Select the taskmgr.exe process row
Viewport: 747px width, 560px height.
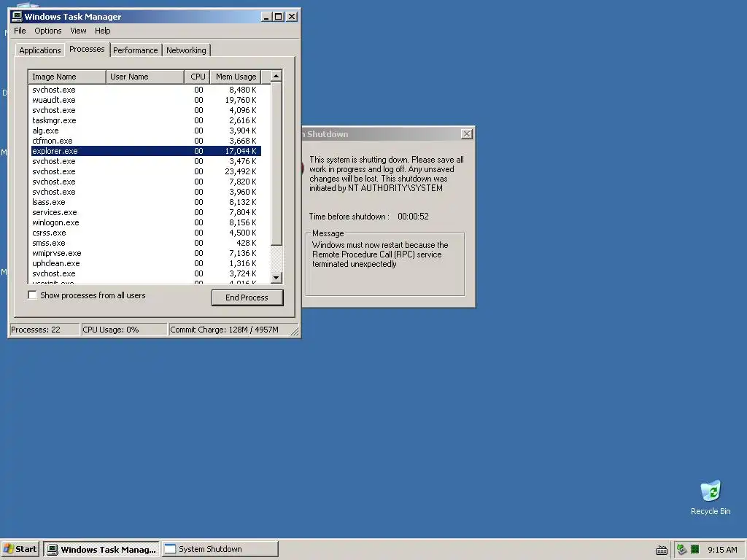(x=145, y=120)
